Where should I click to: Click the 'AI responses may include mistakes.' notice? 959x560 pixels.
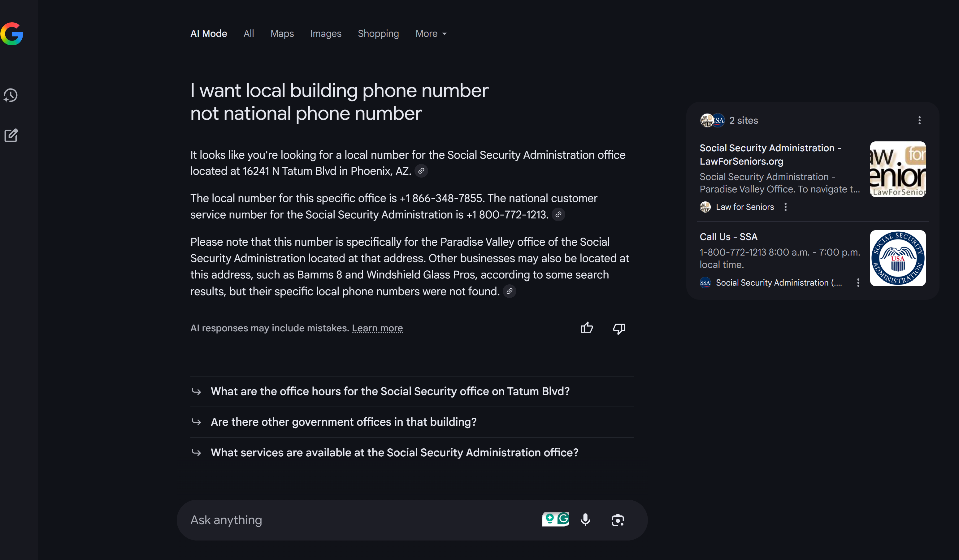(x=269, y=328)
